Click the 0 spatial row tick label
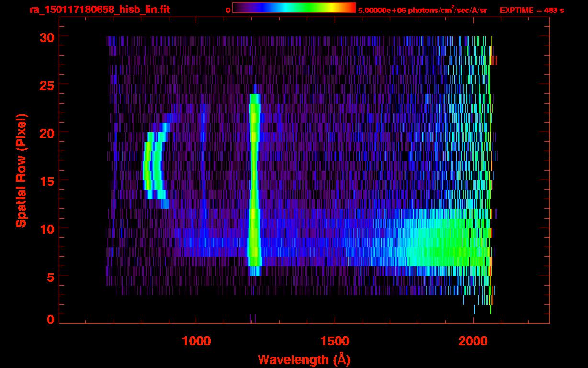This screenshot has width=588, height=368. [50, 319]
